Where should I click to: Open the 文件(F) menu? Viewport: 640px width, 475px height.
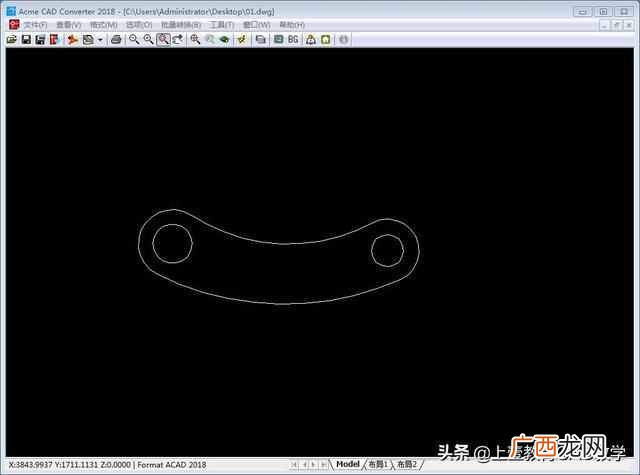35,25
